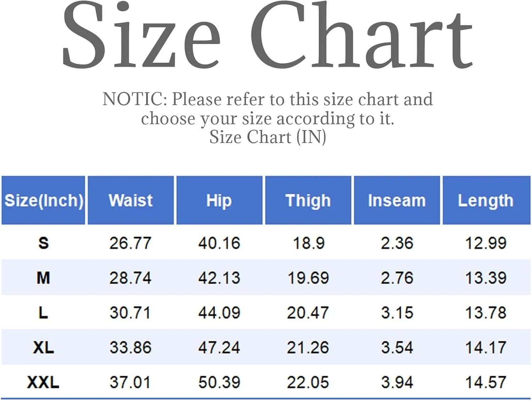Select the M size row label
Screen dimensions: 532x401
pos(43,278)
